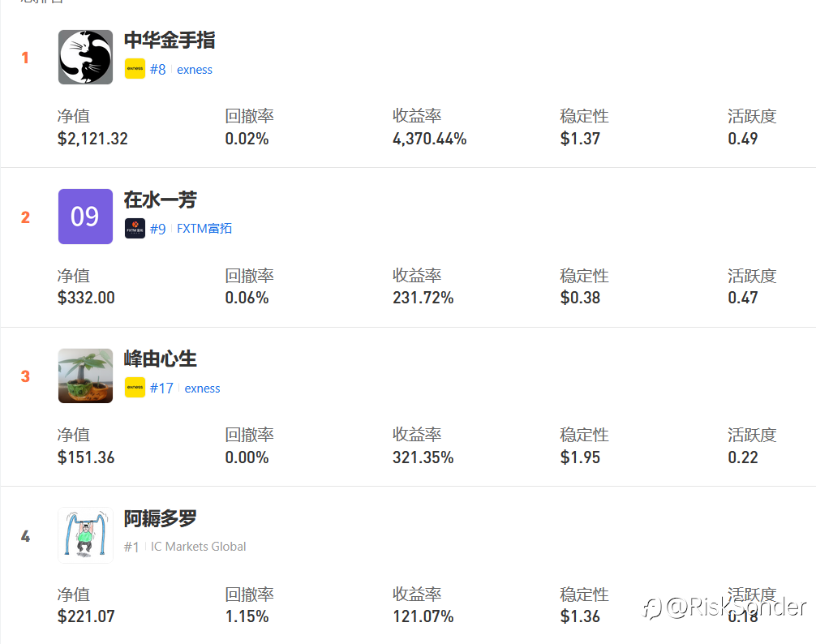Click the exness broker logo beside #8
The width and height of the screenshot is (816, 644).
[135, 69]
